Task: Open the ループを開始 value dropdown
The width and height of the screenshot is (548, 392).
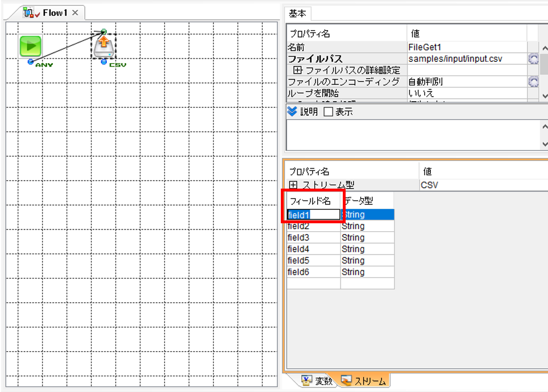Action: [x=467, y=93]
